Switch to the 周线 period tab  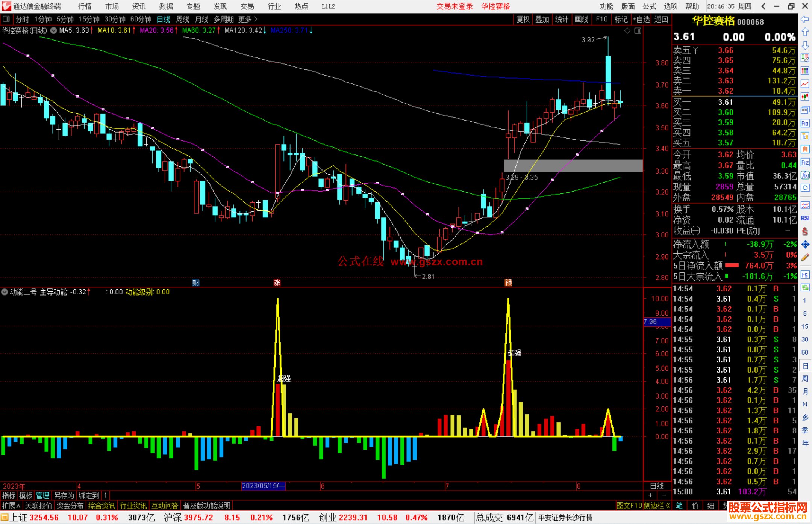[182, 19]
